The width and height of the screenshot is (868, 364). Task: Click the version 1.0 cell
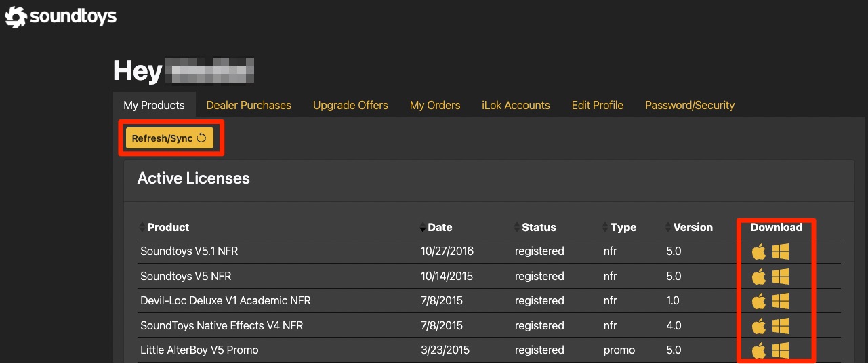[x=674, y=300]
